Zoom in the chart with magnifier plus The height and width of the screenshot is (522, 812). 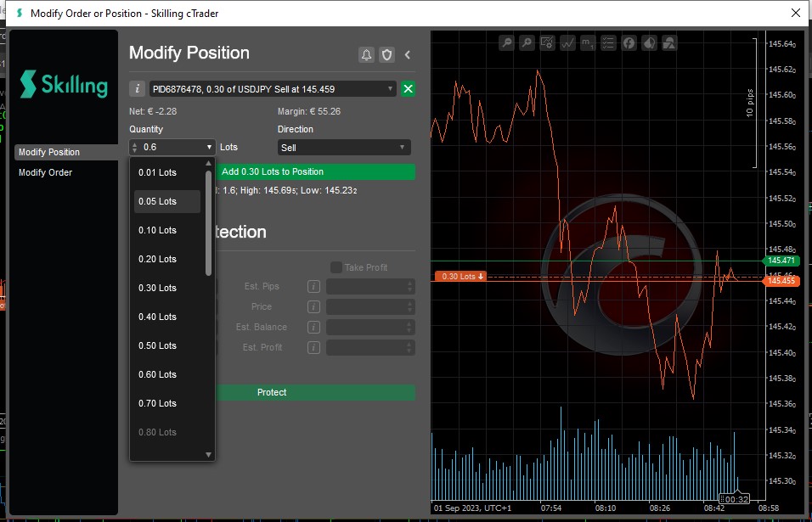(527, 43)
